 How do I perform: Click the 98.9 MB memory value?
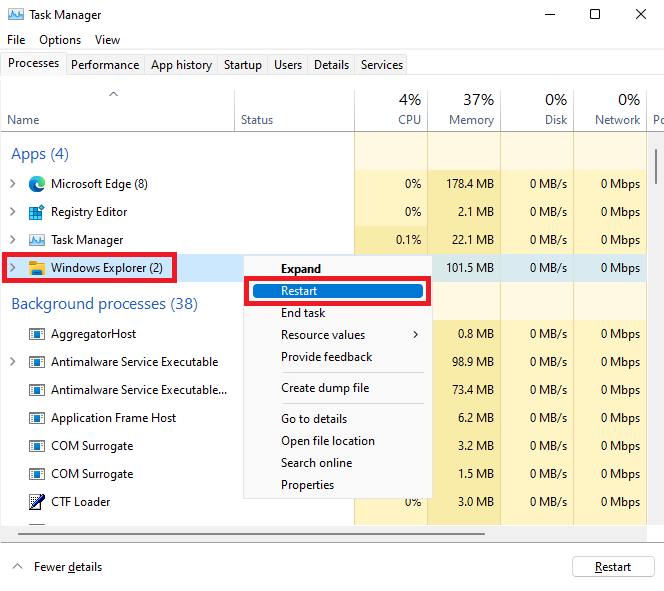[x=473, y=362]
